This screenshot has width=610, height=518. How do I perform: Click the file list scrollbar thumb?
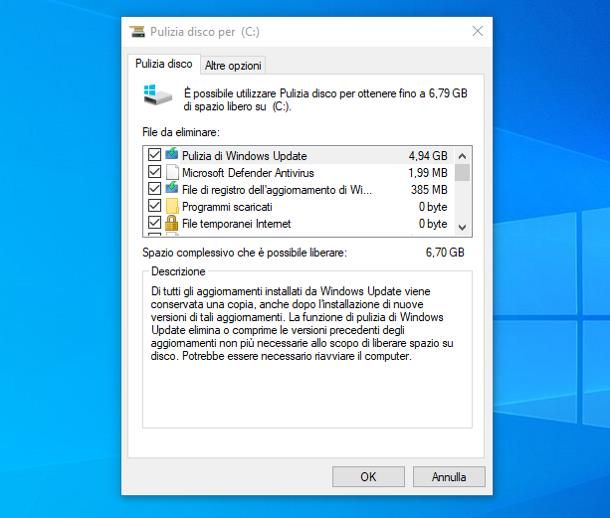click(x=462, y=173)
